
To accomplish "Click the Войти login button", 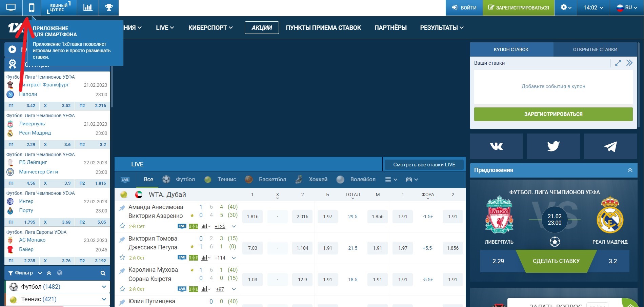I will [x=464, y=7].
